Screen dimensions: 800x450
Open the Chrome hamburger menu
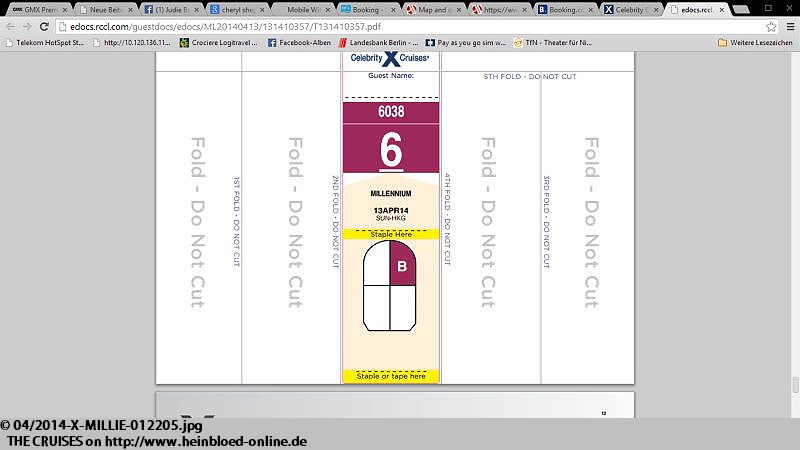pos(790,27)
